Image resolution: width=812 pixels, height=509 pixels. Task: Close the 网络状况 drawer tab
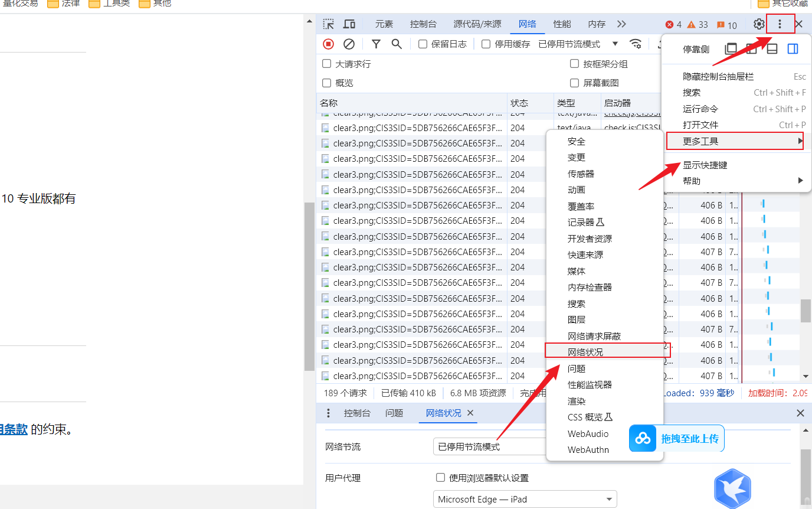(470, 413)
